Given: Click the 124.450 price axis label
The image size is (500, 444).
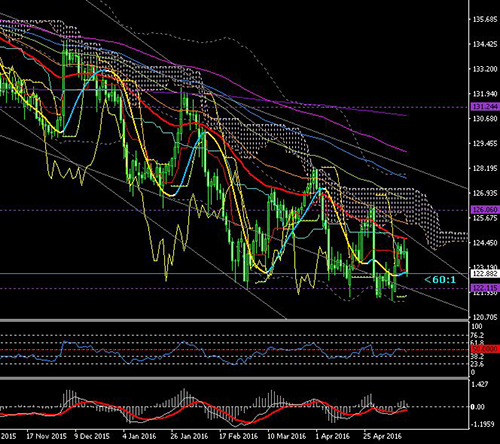Looking at the screenshot, I should click(x=485, y=243).
